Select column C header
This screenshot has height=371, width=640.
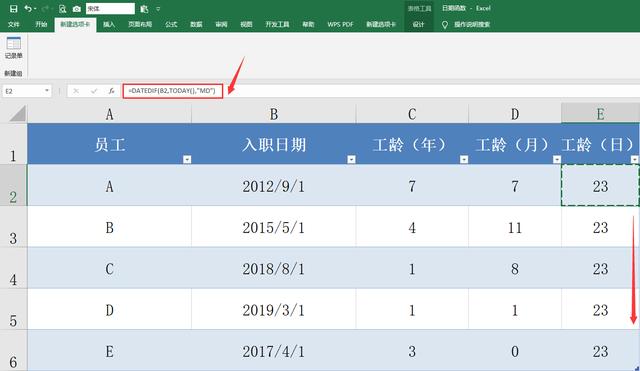point(412,114)
